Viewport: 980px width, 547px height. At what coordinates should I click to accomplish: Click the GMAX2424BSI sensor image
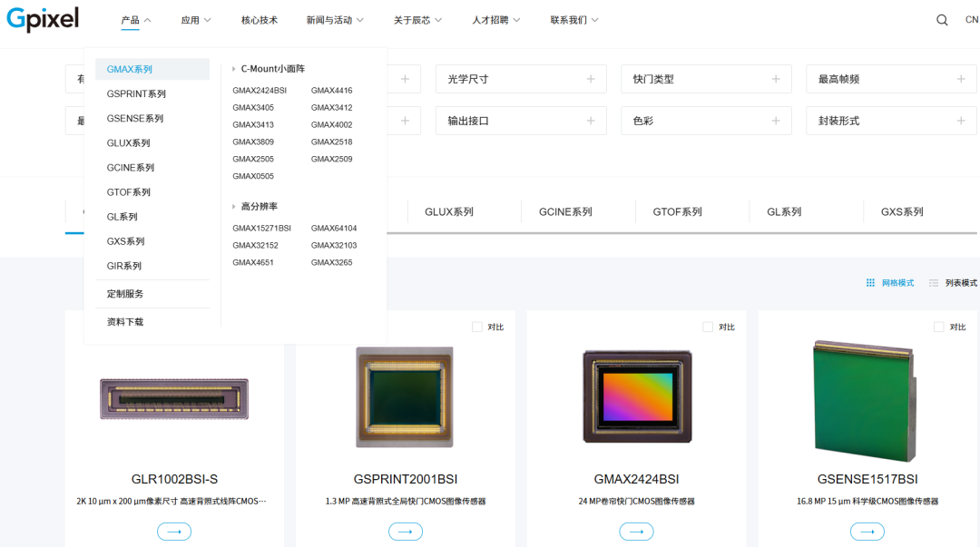(x=636, y=396)
